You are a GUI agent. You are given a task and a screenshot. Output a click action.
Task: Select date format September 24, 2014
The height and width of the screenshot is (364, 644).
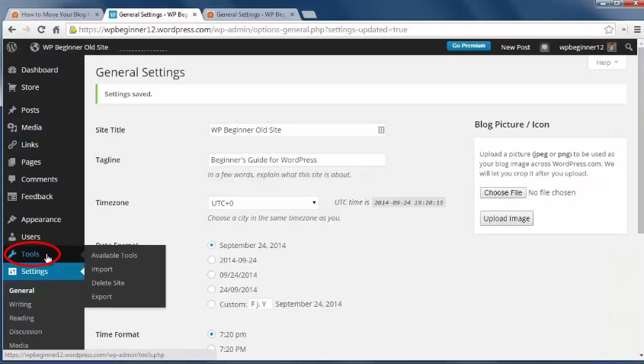coord(212,245)
